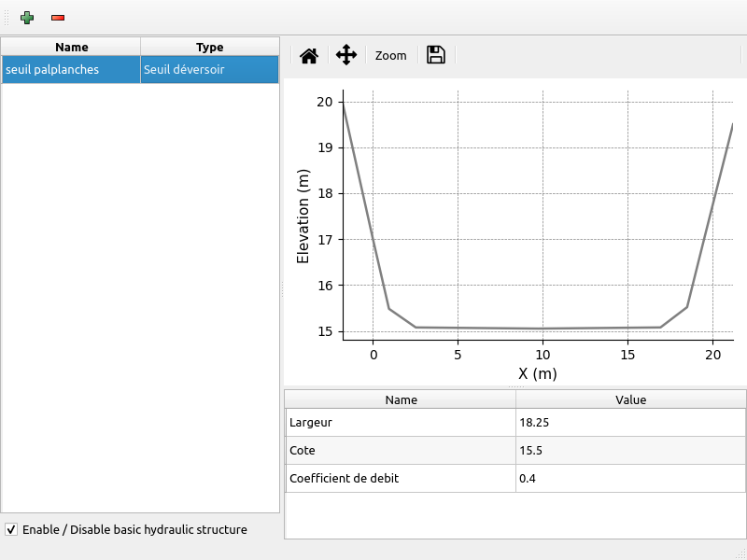Image resolution: width=747 pixels, height=560 pixels.
Task: Click the 'Seuil déversoir' type cell
Action: tap(209, 69)
